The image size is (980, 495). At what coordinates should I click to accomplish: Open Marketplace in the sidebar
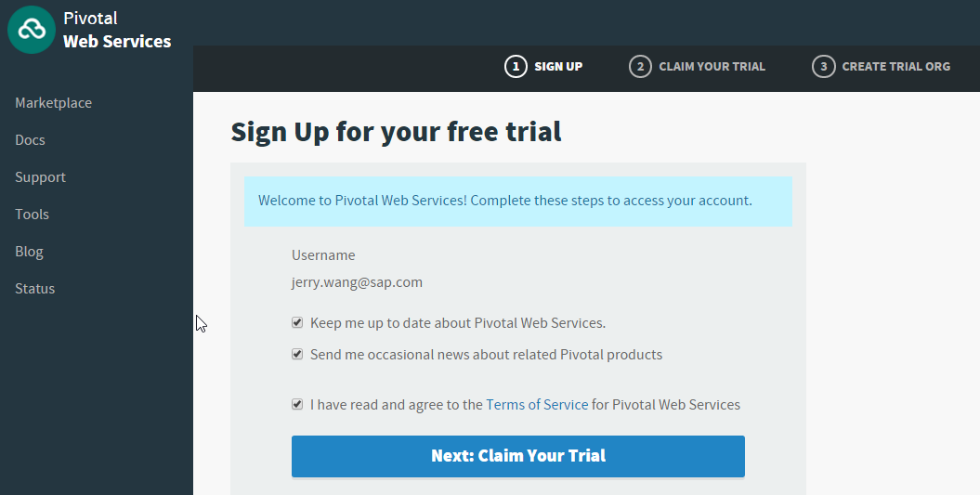tap(53, 102)
